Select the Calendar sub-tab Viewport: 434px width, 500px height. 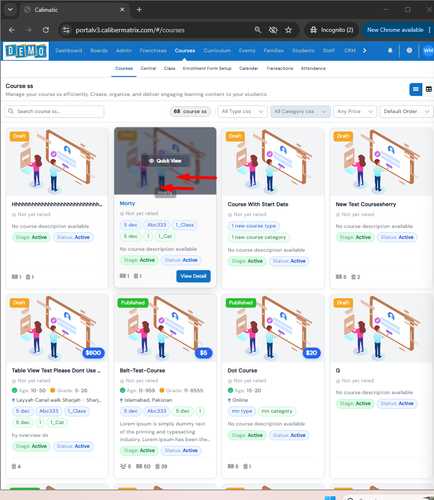click(249, 68)
